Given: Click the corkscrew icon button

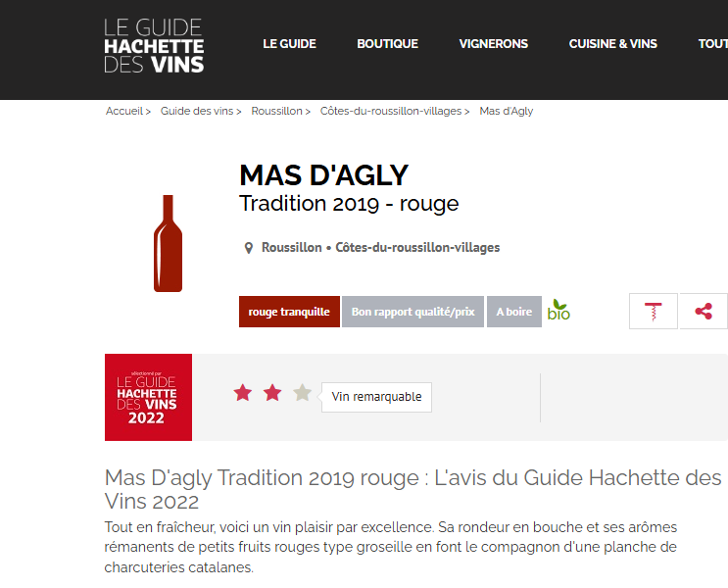Looking at the screenshot, I should click(x=654, y=312).
